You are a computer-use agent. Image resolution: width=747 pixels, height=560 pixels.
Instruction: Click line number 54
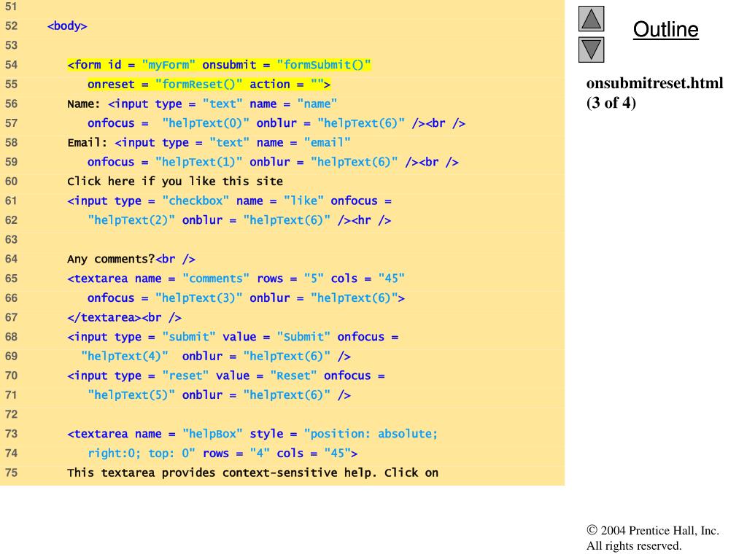11,65
